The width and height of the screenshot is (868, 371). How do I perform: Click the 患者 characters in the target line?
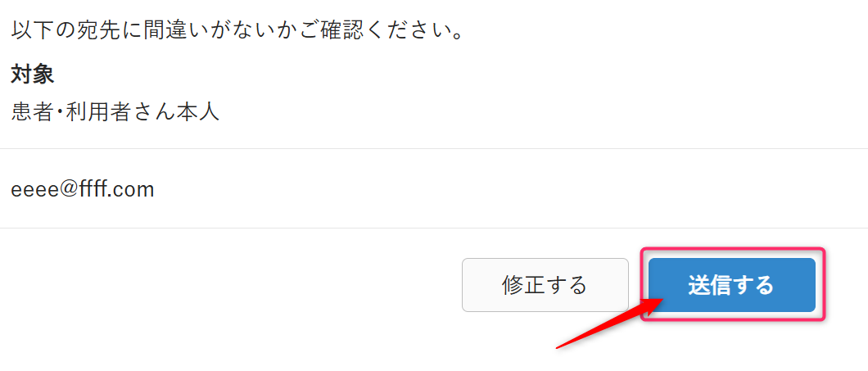pos(33,112)
